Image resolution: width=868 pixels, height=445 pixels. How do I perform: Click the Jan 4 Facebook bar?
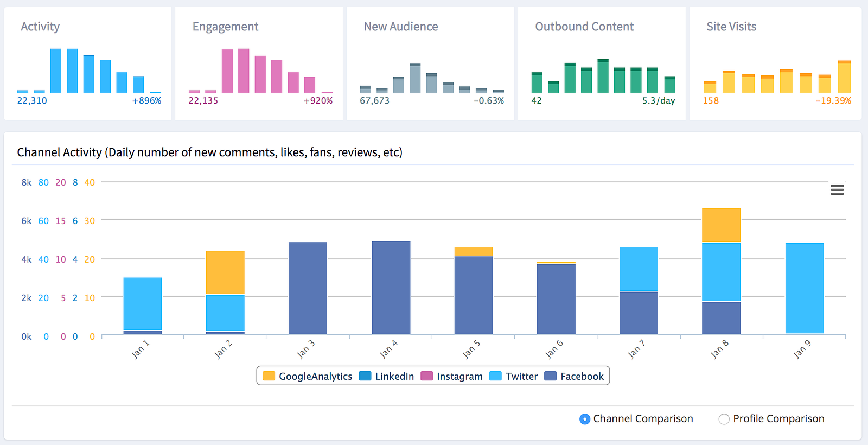391,288
